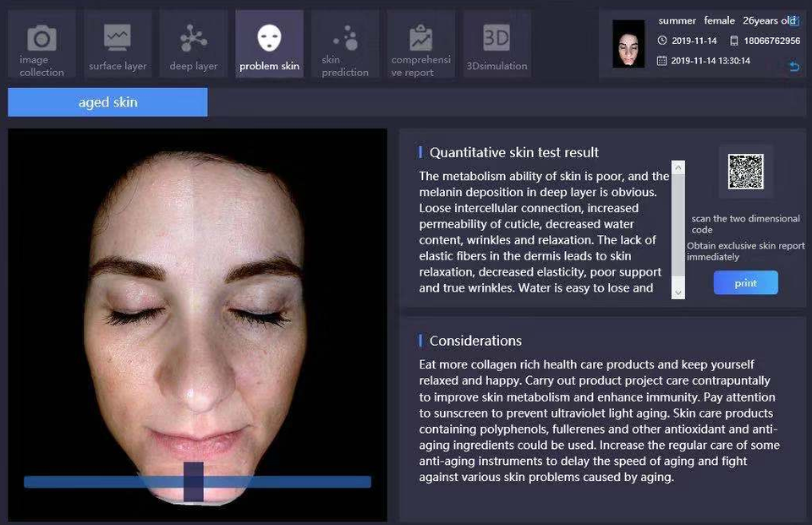Click the QR code image

pos(746,172)
